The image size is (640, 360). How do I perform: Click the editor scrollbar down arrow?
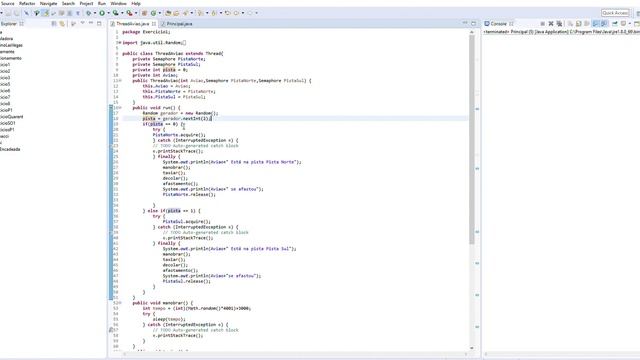point(472,348)
